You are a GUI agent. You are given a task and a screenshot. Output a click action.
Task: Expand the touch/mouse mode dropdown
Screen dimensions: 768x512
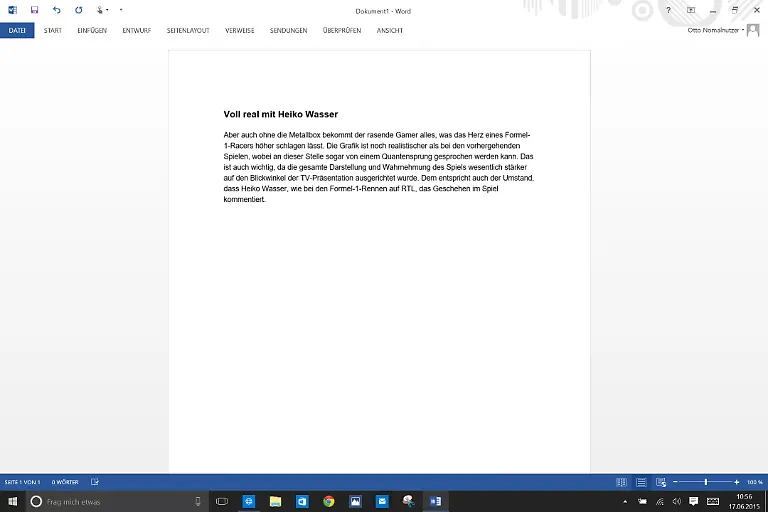pos(102,10)
